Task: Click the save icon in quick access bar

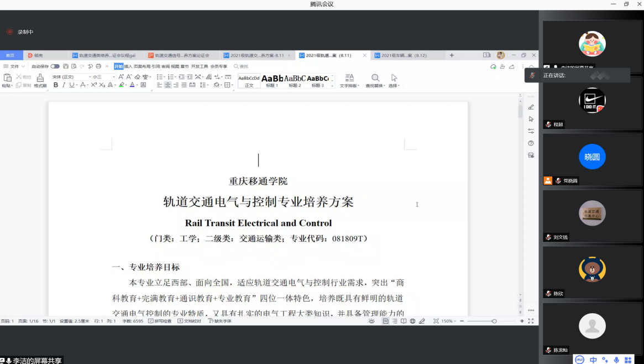Action: click(66, 66)
